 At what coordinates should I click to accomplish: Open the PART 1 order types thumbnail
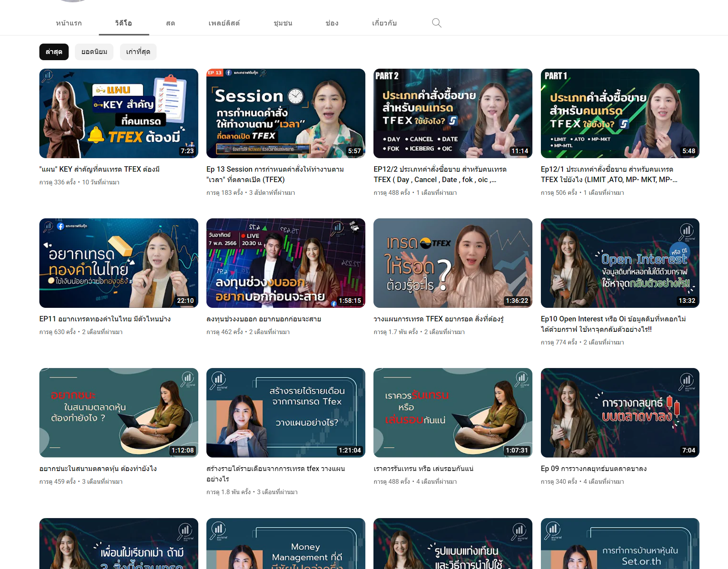pos(620,113)
